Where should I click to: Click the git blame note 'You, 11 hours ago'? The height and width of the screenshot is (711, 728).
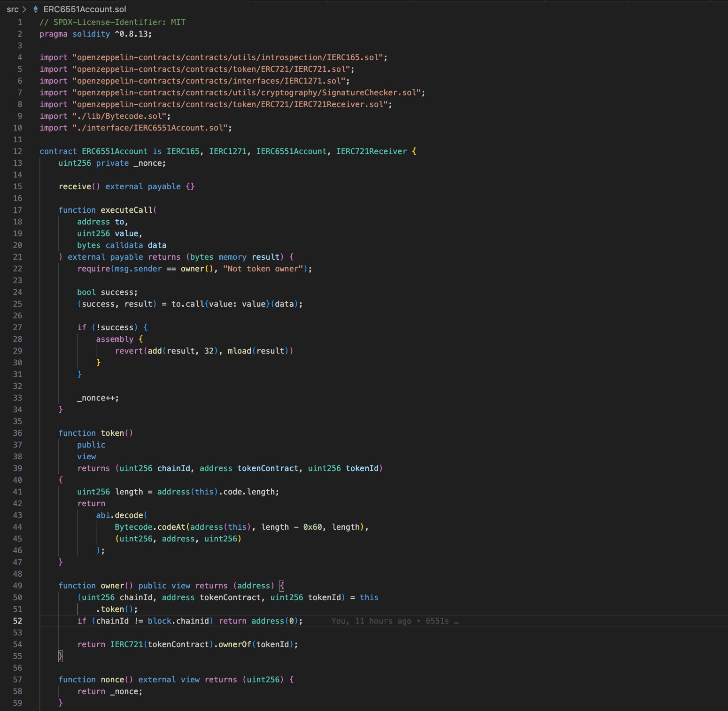tap(371, 621)
